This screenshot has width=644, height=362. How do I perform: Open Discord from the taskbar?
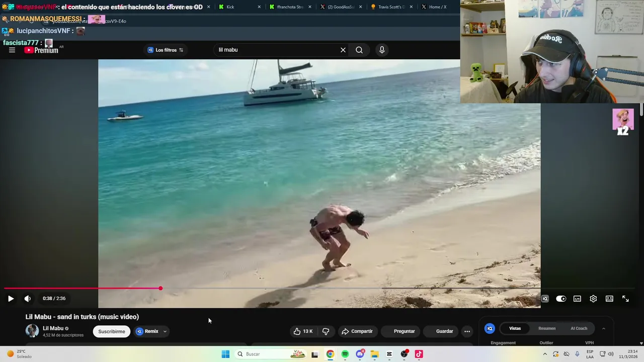(360, 354)
